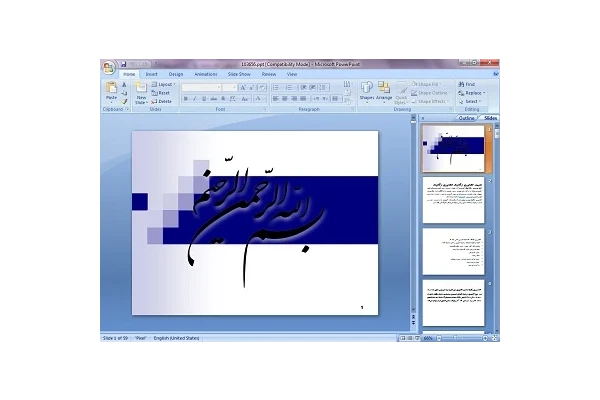600x400 pixels.
Task: Save the presentation from Quick Access toolbar
Action: point(123,64)
